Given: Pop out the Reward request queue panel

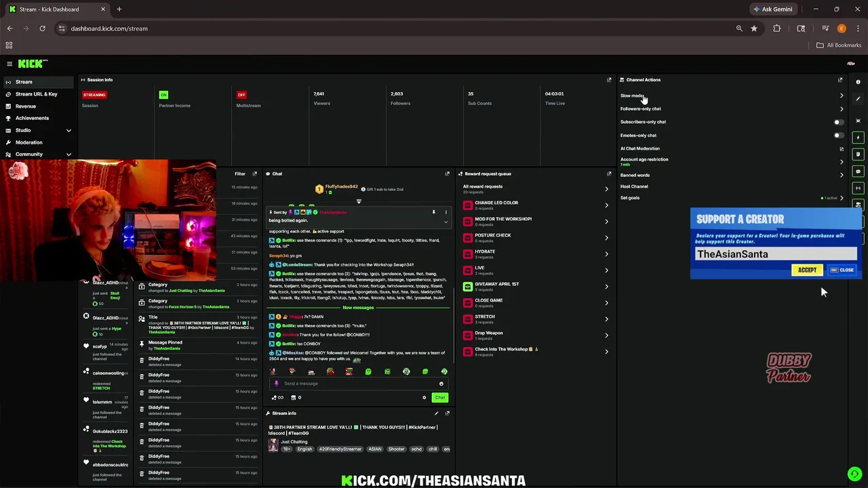Looking at the screenshot, I should (609, 174).
